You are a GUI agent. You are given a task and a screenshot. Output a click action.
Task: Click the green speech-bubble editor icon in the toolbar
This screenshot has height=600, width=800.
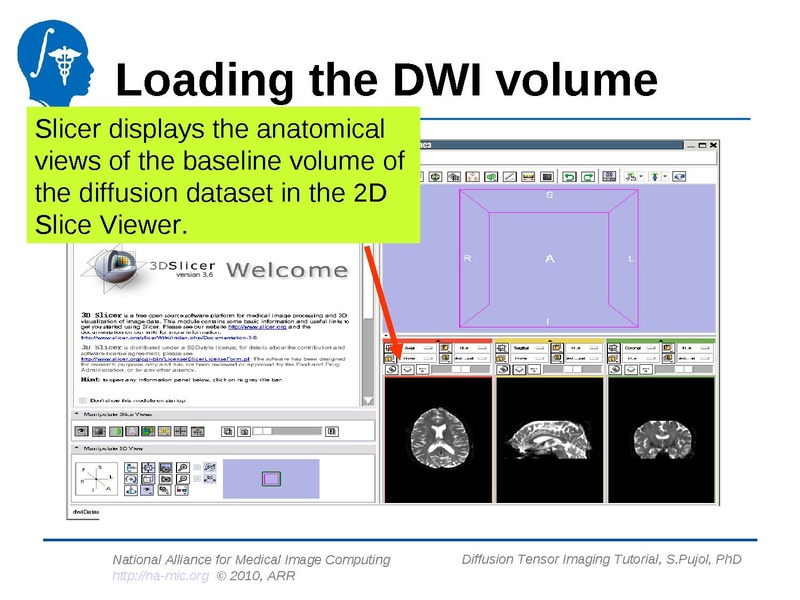pyautogui.click(x=491, y=177)
